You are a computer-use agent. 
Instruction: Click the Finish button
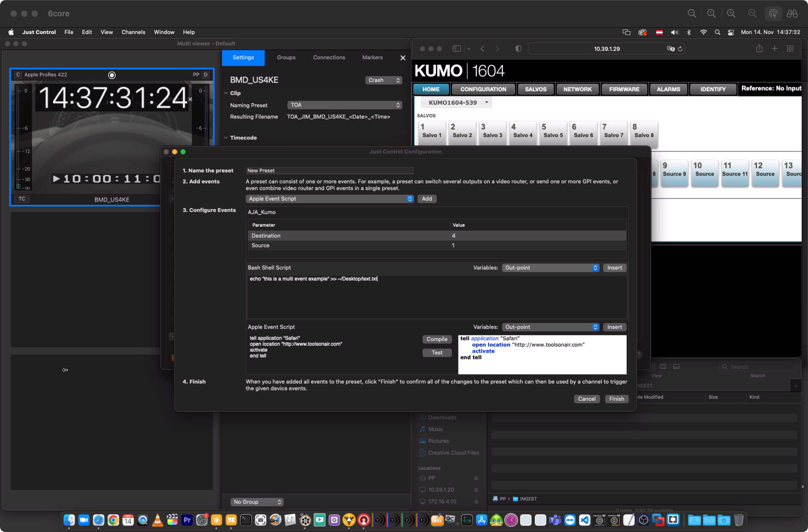pyautogui.click(x=617, y=399)
